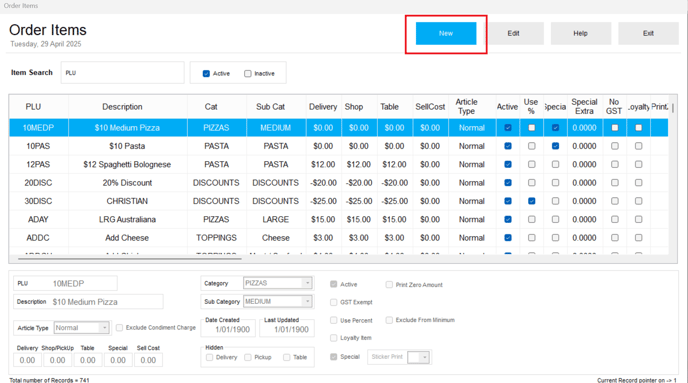Toggle the detail Special checkbox
The image size is (688, 383).
(333, 357)
